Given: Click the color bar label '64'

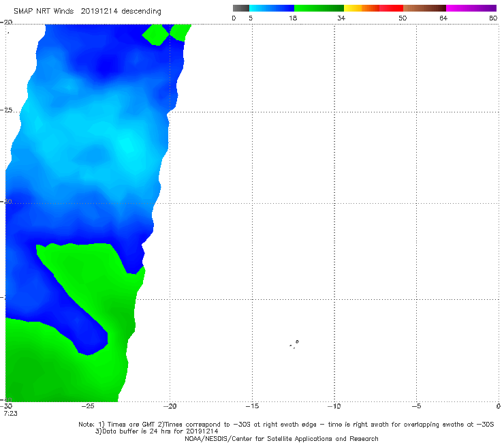Looking at the screenshot, I should click(443, 18).
